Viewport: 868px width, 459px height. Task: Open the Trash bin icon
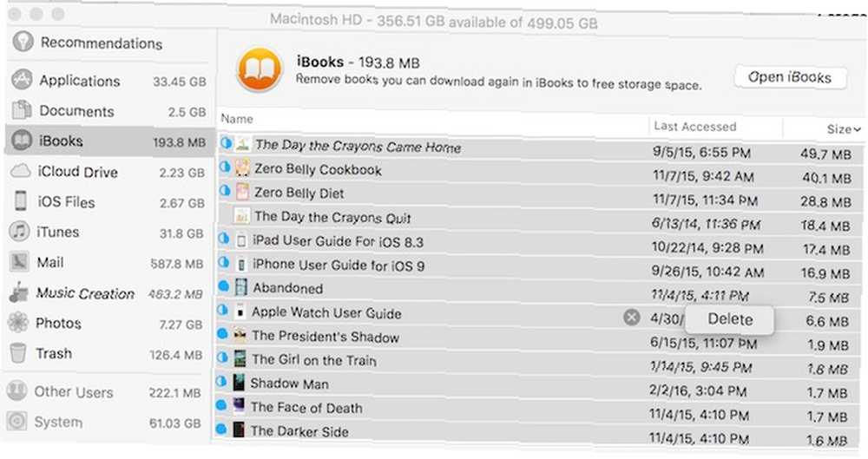click(17, 352)
